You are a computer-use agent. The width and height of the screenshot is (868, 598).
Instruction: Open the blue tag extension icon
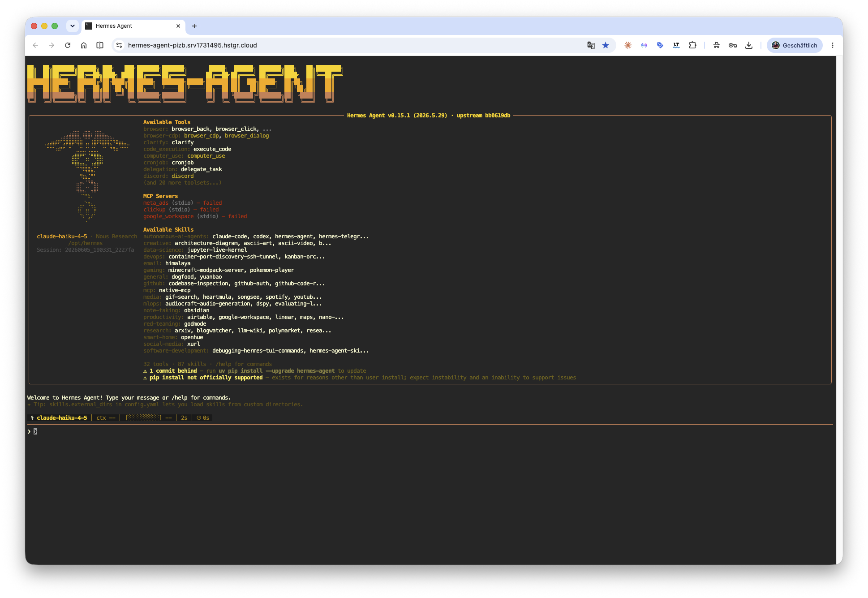point(660,45)
